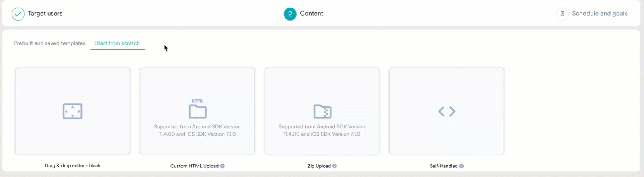Click the Content step label
The image size is (644, 177).
[x=312, y=14]
